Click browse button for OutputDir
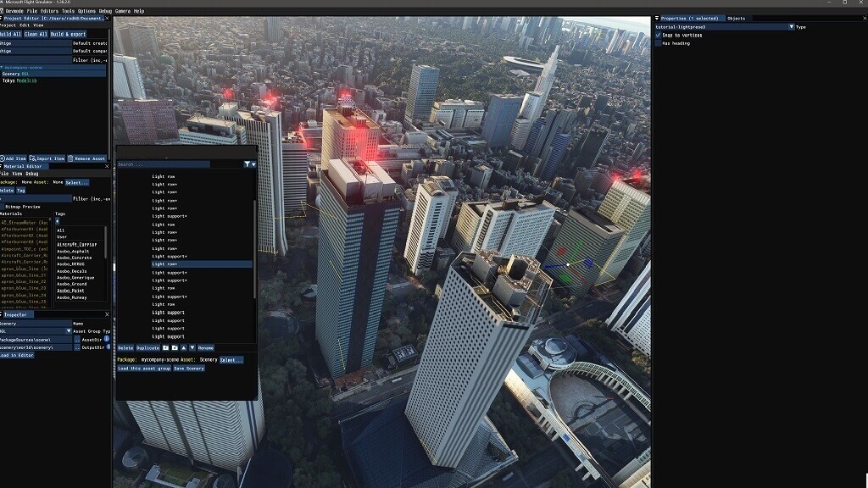The image size is (868, 488). (77, 347)
